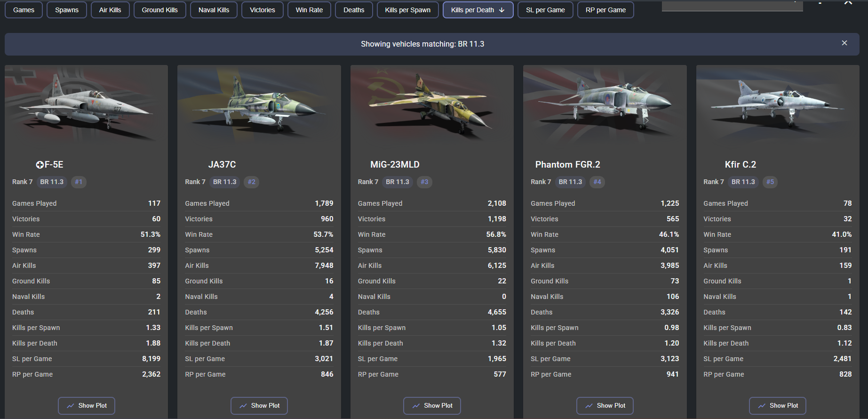Show plot for Phantom FGR.2
868x419 pixels.
(605, 405)
